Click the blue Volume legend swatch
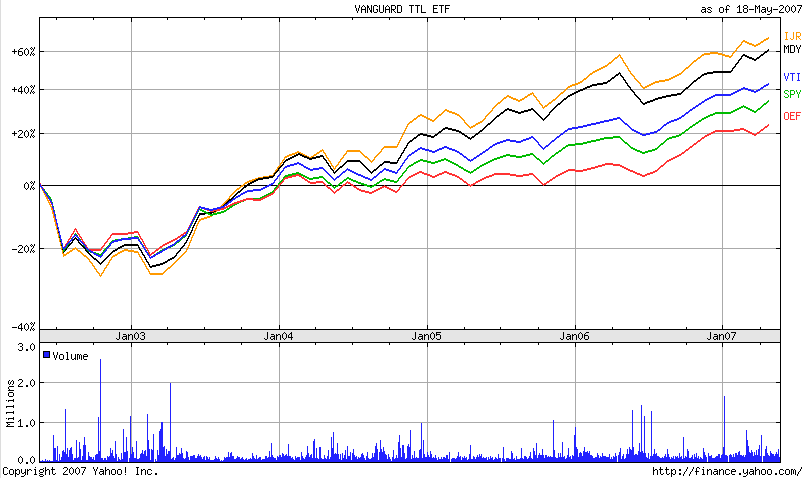The height and width of the screenshot is (478, 805). (46, 355)
